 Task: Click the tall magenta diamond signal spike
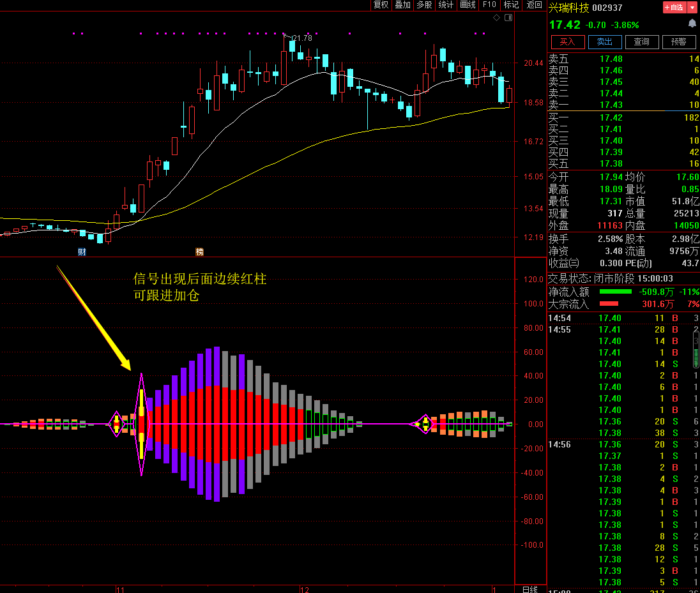(141, 424)
